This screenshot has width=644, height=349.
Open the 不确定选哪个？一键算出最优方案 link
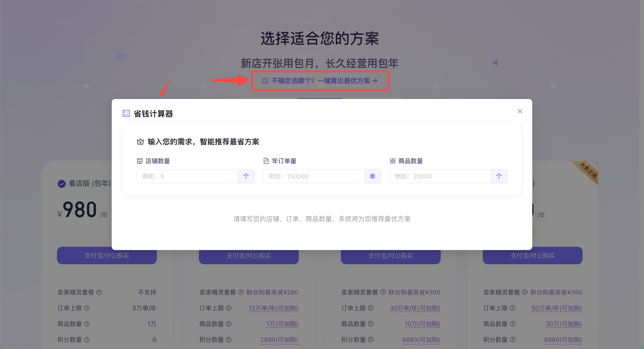coord(320,81)
